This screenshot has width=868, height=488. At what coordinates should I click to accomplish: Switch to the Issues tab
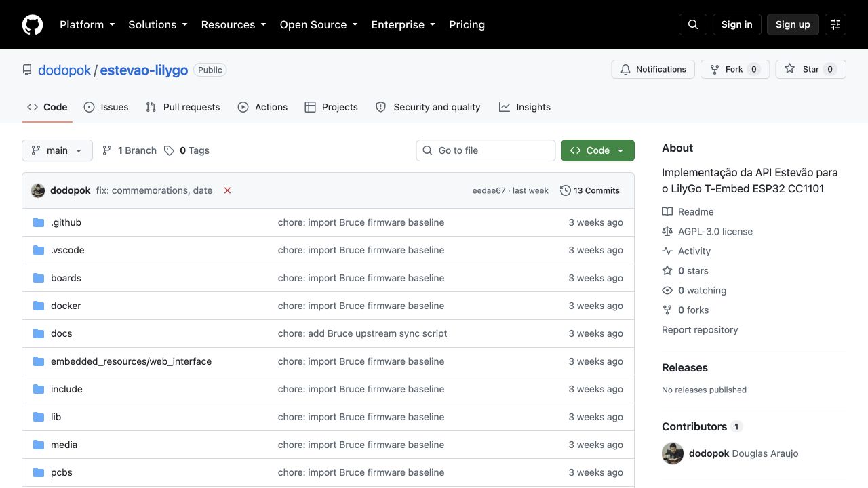106,107
